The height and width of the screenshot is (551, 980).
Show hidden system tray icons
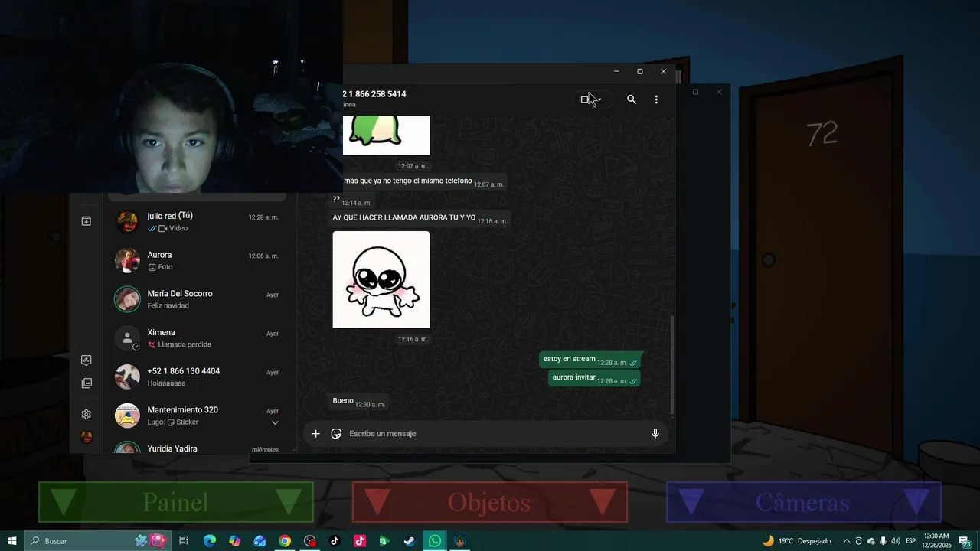tap(847, 541)
